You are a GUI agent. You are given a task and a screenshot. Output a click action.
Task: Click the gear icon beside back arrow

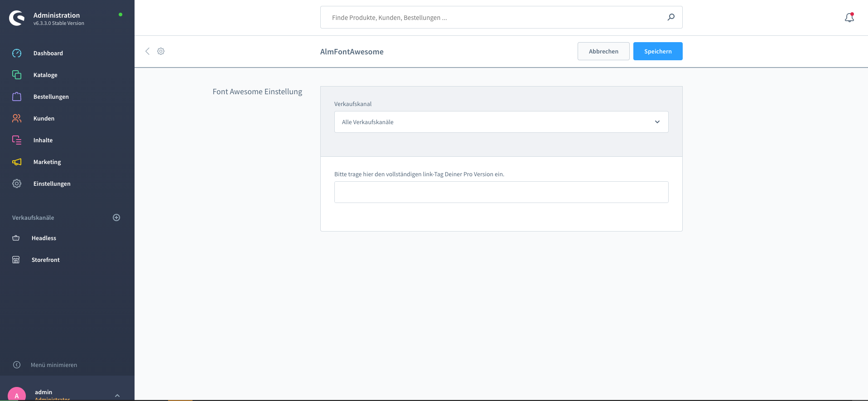161,51
